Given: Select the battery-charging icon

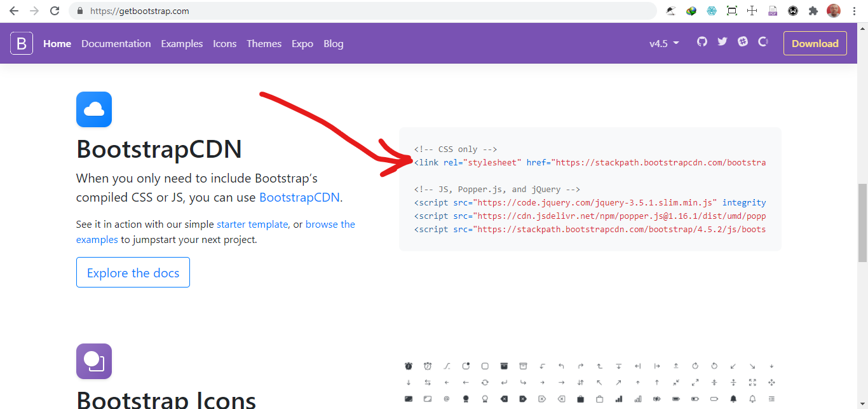Looking at the screenshot, I should [657, 399].
